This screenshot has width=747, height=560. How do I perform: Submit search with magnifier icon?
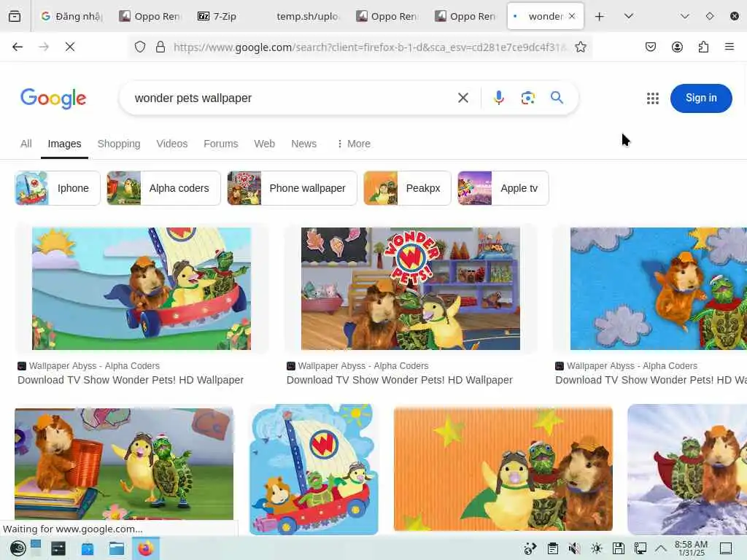557,98
